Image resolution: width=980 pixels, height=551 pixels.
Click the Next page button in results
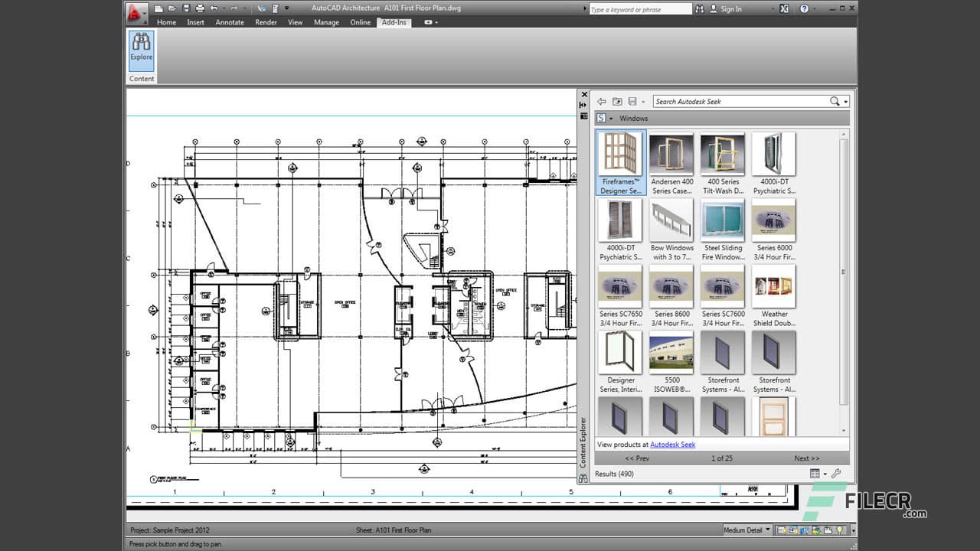806,458
